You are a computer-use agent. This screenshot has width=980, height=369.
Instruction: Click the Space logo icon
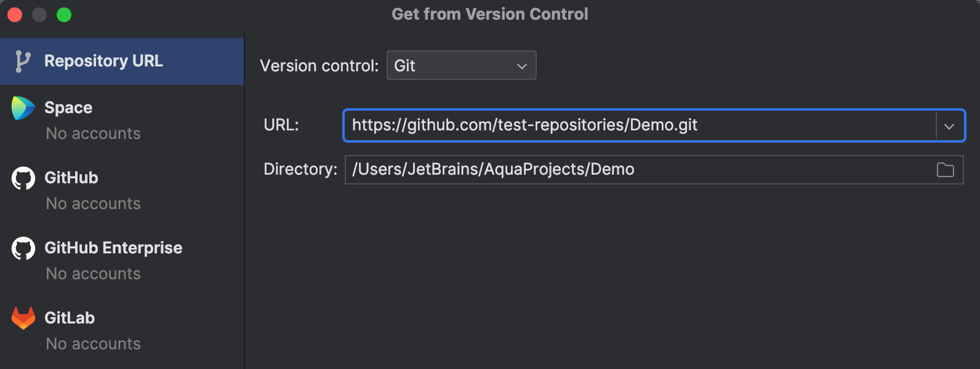pos(23,108)
